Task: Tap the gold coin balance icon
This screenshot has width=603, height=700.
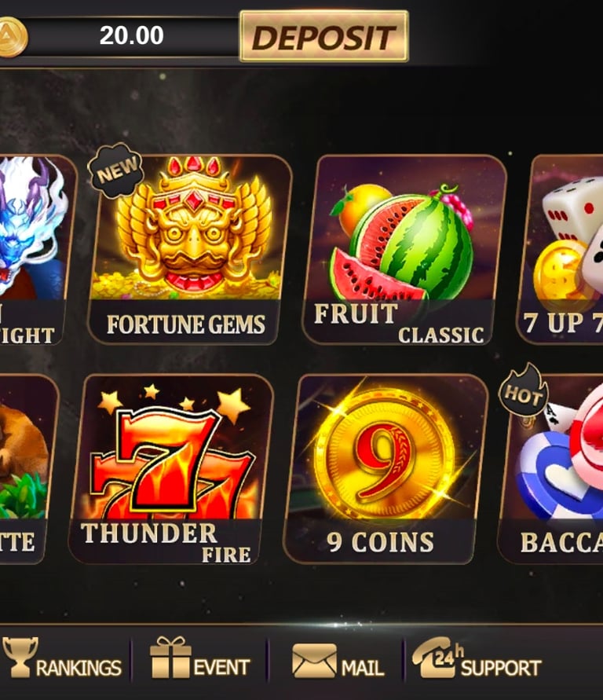Action: [12, 37]
